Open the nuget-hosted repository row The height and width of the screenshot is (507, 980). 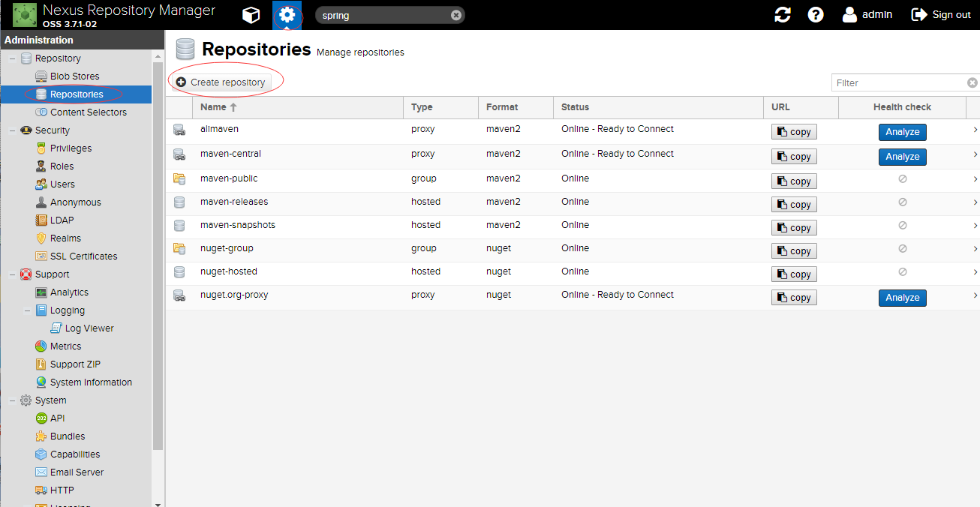pyautogui.click(x=573, y=274)
